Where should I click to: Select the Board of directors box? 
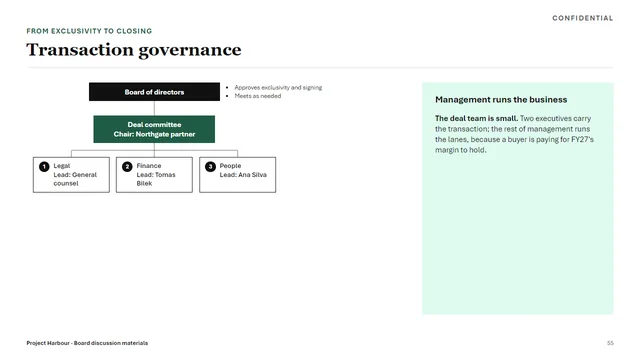(154, 92)
